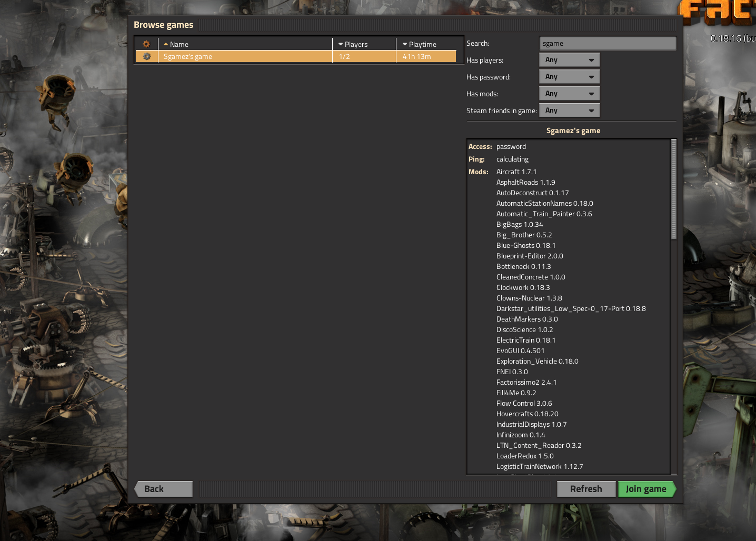The width and height of the screenshot is (756, 541).
Task: Click the Flow Control 3.0.6 entry
Action: (x=524, y=403)
